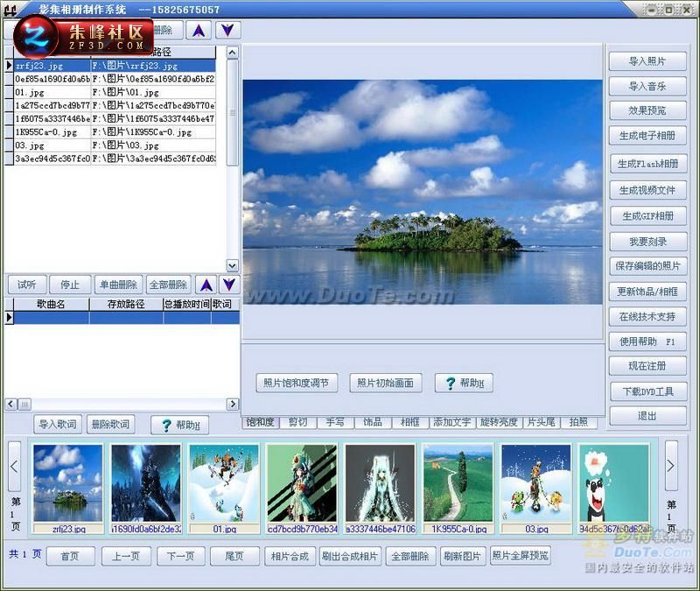Switch to 添加文字 tab
The height and width of the screenshot is (591, 700).
(x=452, y=422)
